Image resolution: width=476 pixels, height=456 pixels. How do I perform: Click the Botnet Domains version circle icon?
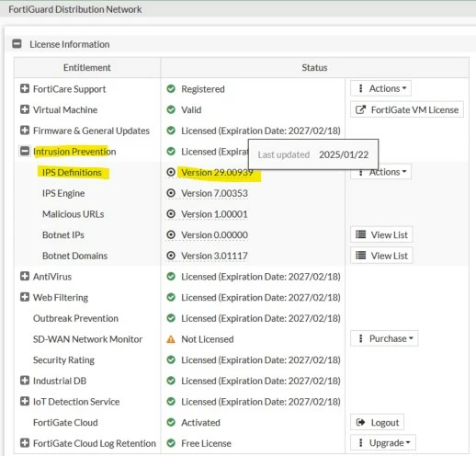(x=171, y=256)
